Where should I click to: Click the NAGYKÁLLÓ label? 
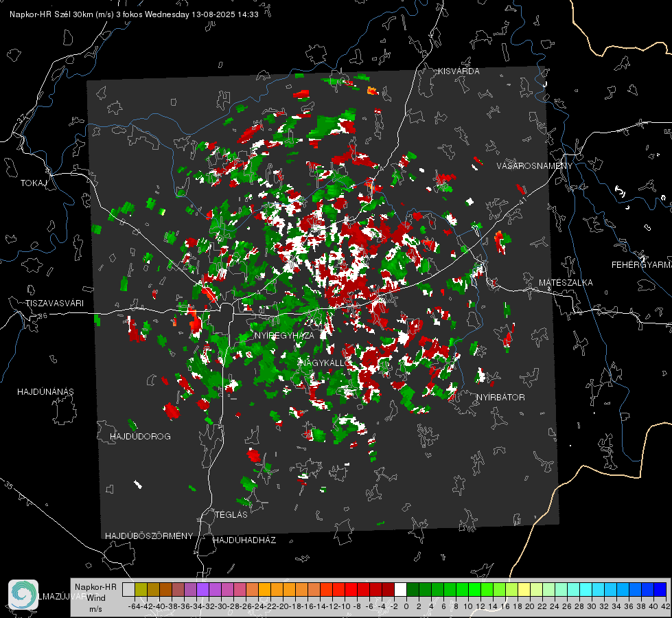325,363
